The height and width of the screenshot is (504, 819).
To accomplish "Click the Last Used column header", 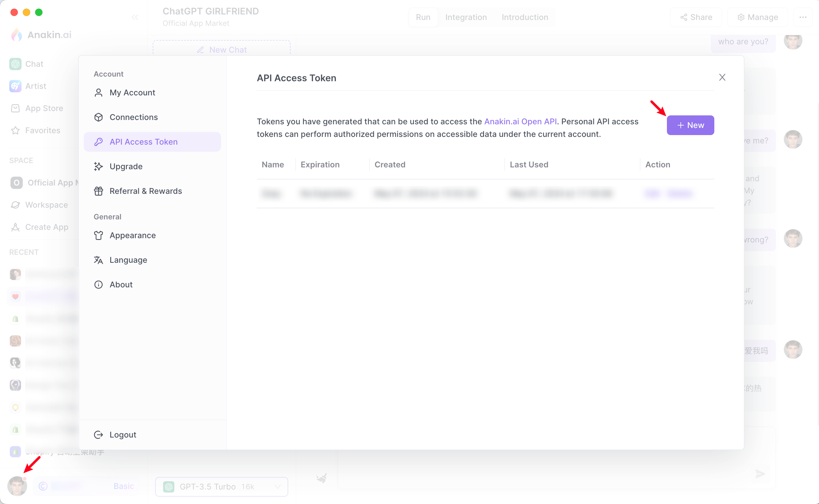I will coord(529,165).
